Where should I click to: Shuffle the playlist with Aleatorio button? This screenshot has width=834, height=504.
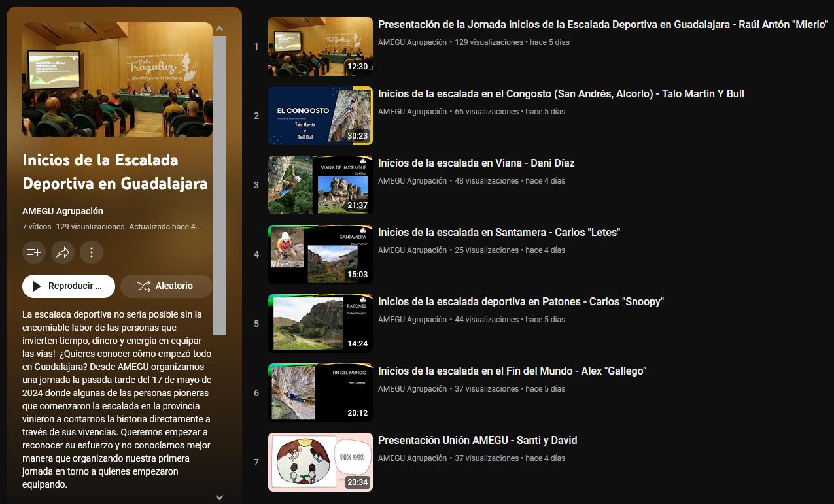pyautogui.click(x=166, y=286)
